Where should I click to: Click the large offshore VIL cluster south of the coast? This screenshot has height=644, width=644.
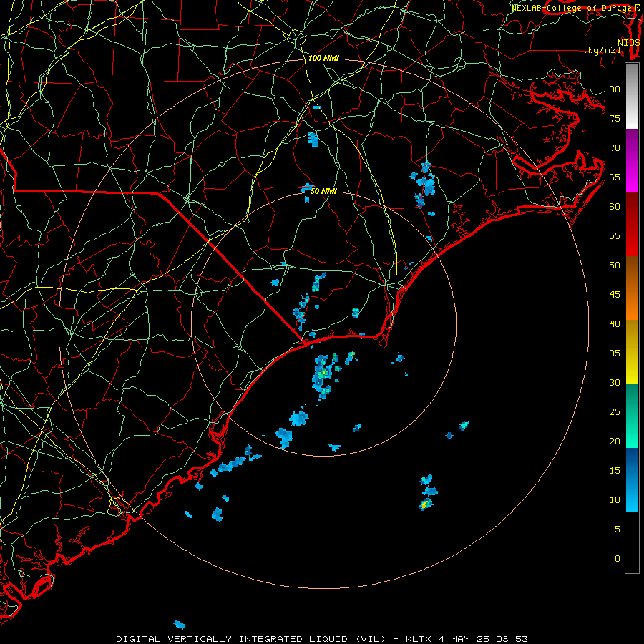click(322, 376)
